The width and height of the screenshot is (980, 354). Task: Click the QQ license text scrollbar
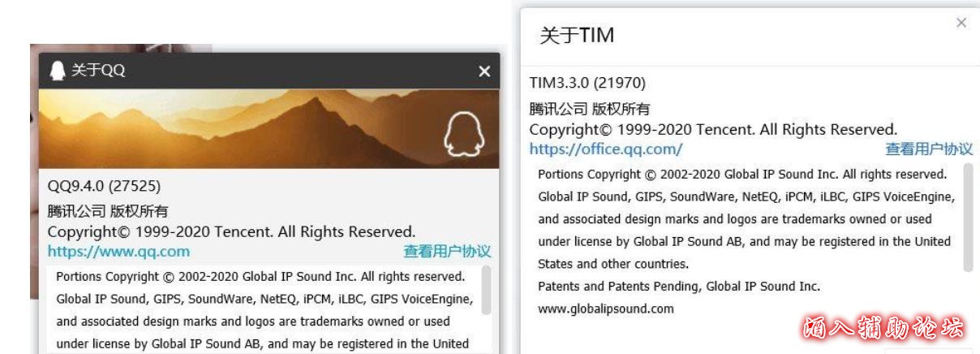487,289
